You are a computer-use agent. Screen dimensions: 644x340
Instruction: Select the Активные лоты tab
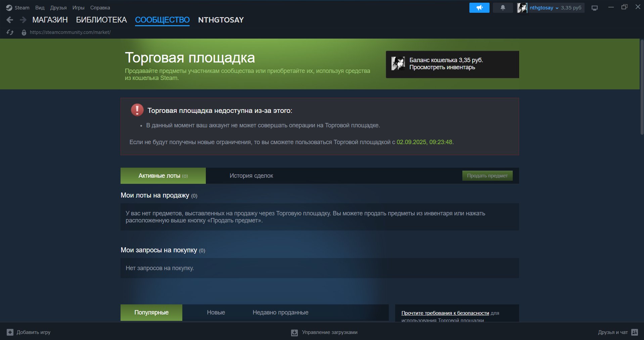[x=163, y=176]
